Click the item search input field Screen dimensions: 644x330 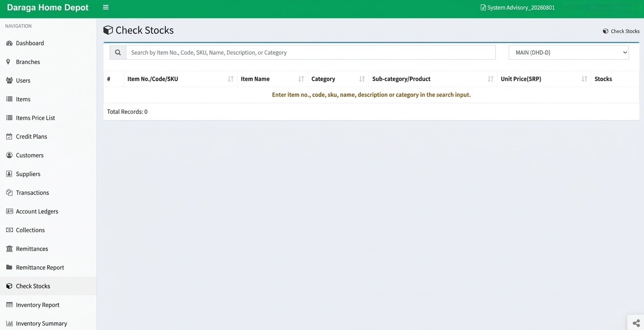(x=311, y=52)
